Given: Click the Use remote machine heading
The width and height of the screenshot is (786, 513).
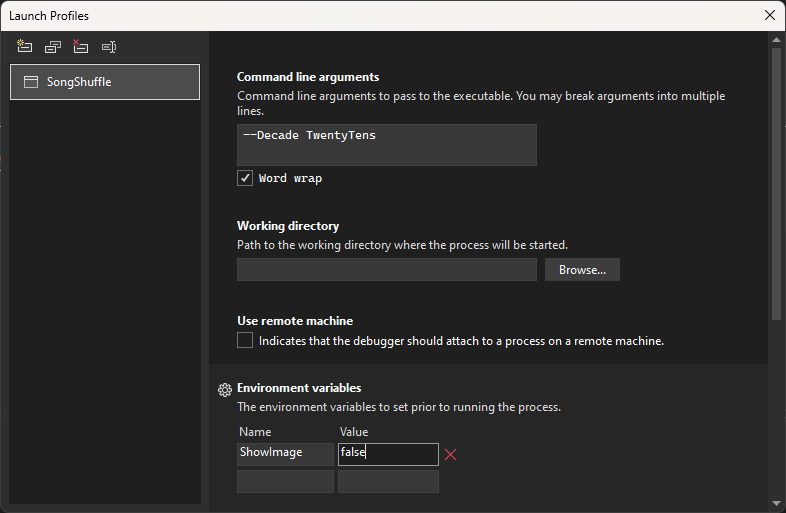Looking at the screenshot, I should (295, 320).
